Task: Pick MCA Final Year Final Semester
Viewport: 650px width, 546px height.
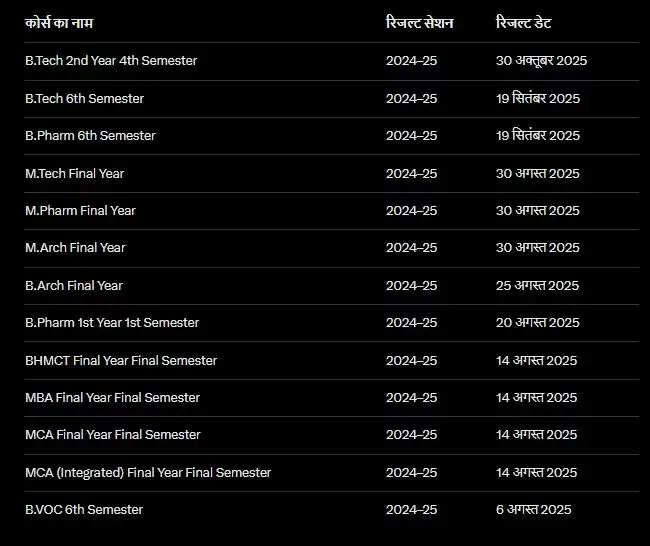Action: click(x=112, y=435)
